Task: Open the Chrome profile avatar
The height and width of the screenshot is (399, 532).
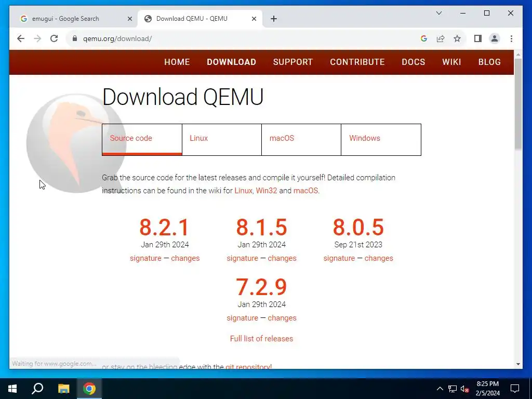Action: [495, 38]
